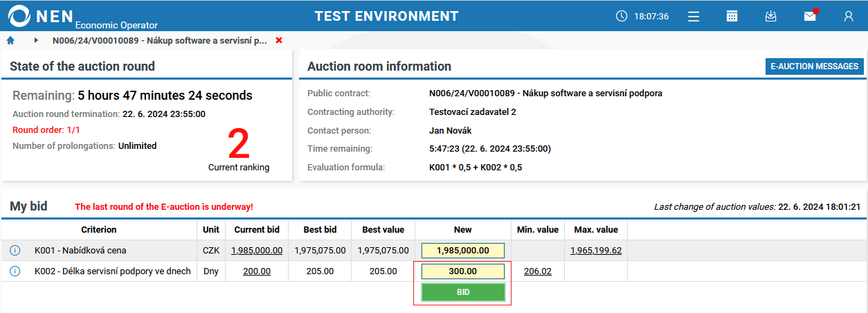Viewport: 868px width, 313px height.
Task: Click the current bid link 1,985,000.00
Action: 257,251
